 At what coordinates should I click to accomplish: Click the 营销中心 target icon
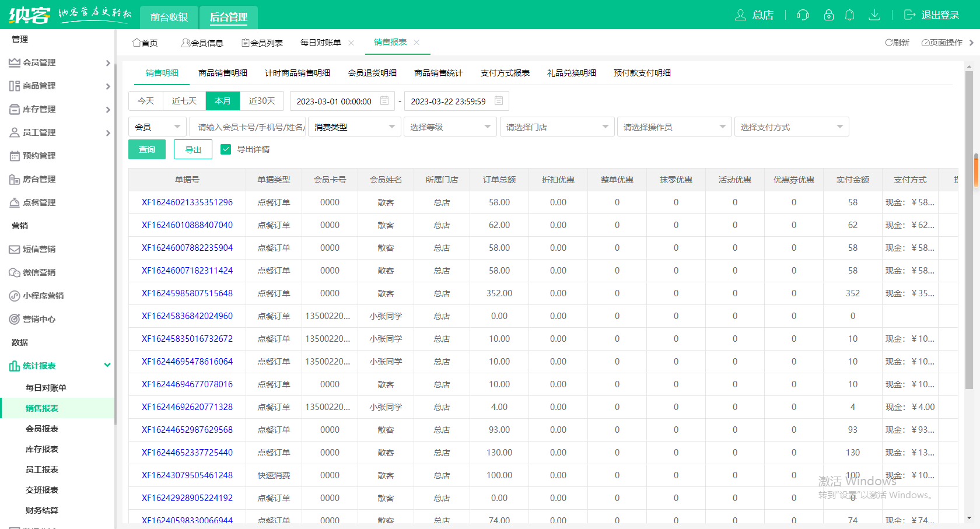[14, 319]
